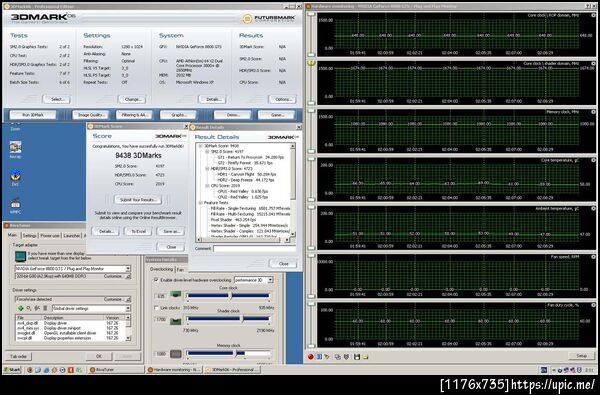The width and height of the screenshot is (600, 395).
Task: Open the Global driver settings dropdown
Action: 128,308
